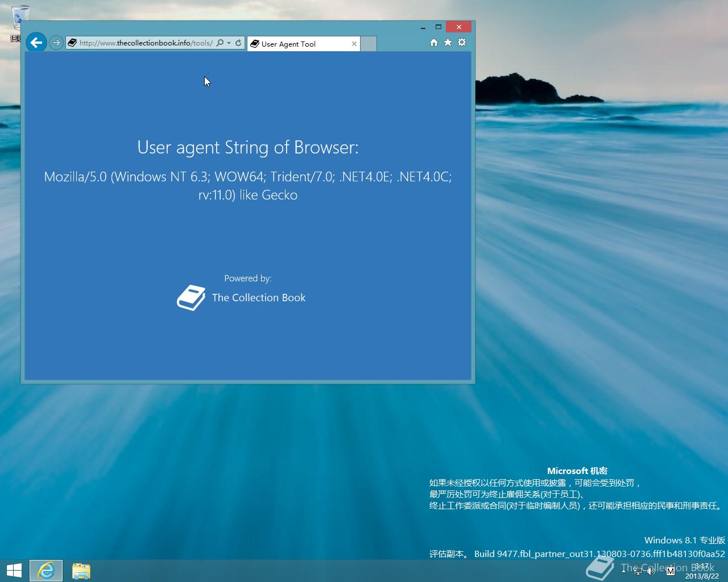Close the User Agent Tool tab

[354, 44]
